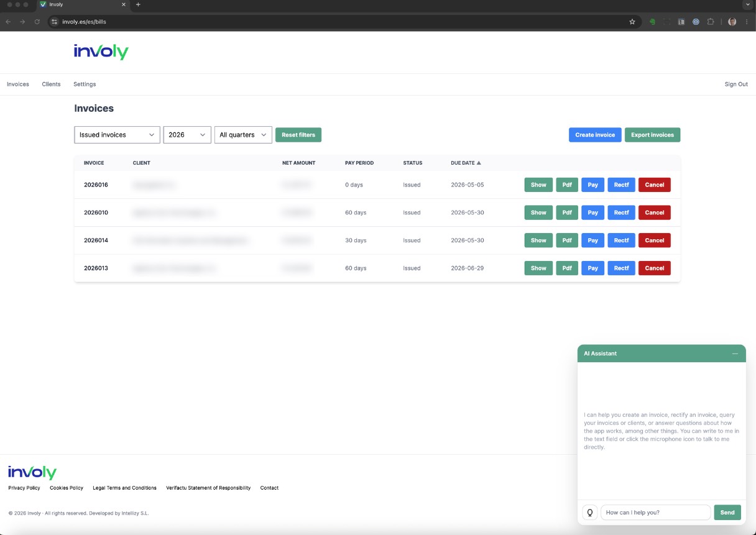Go back in browser history

click(7, 21)
